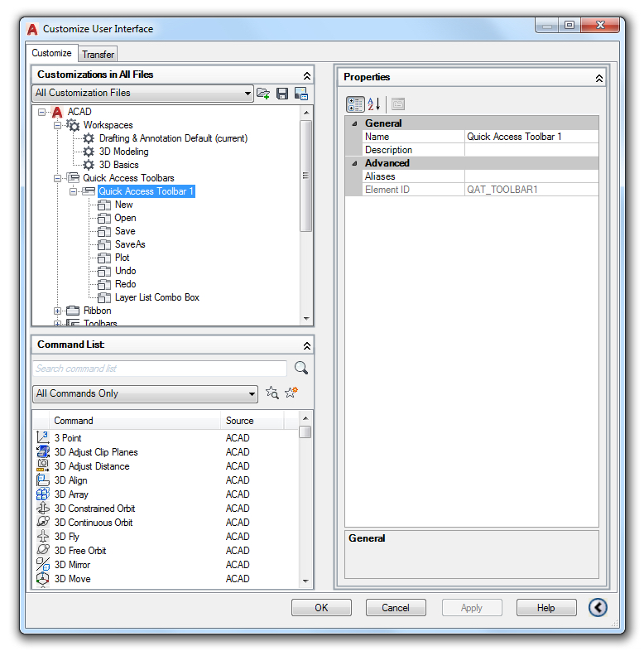The width and height of the screenshot is (644, 651).
Task: Collapse the Quick Access Toolbar 1 node
Action: (73, 191)
